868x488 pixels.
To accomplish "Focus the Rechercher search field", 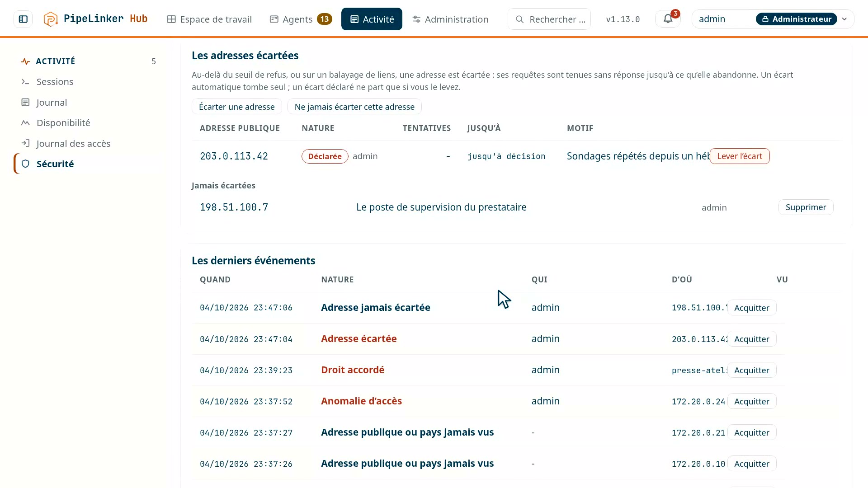I will [x=549, y=19].
